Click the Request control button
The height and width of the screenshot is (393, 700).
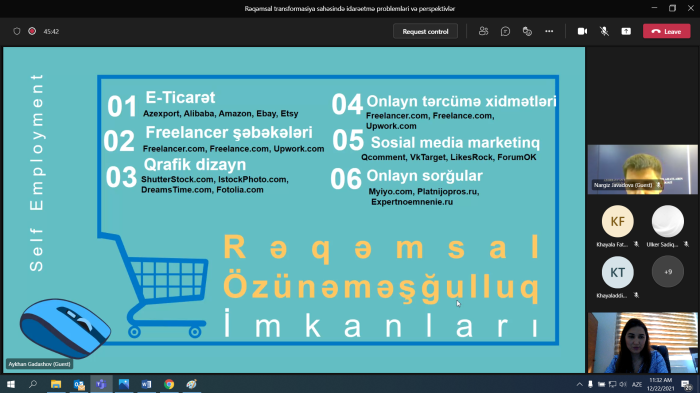pos(425,31)
